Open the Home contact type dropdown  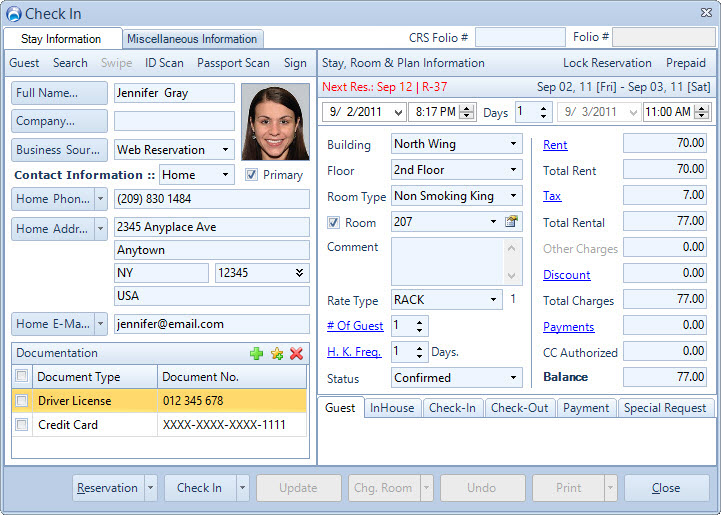point(225,175)
